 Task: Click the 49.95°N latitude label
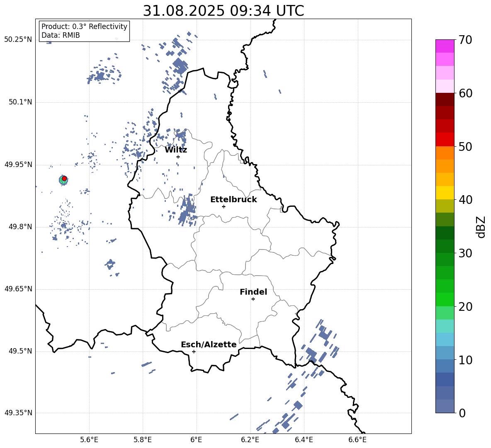point(18,165)
